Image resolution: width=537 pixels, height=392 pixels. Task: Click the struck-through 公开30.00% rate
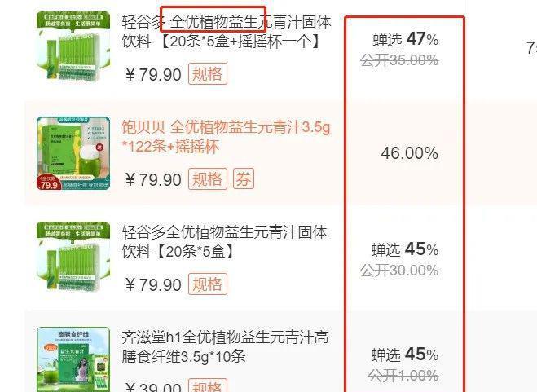399,271
